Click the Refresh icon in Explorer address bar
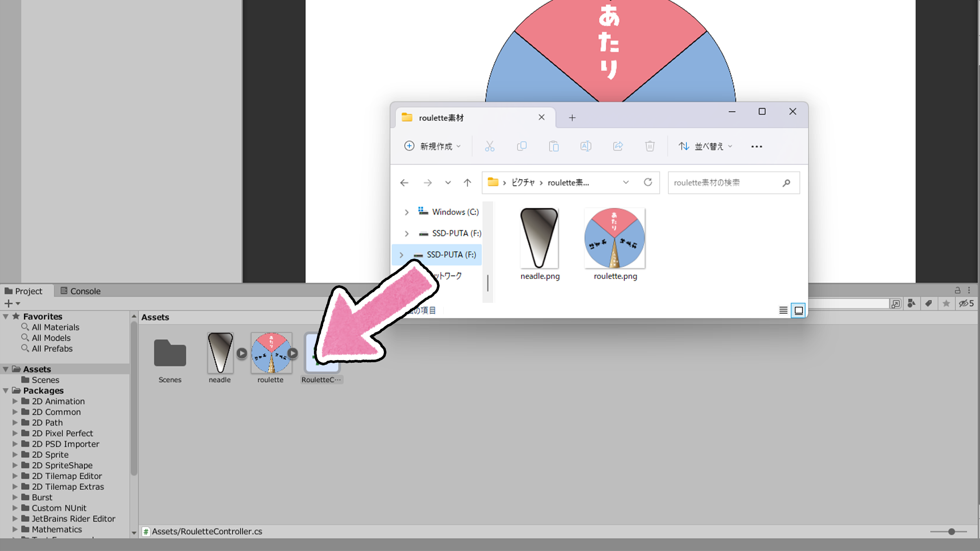Image resolution: width=980 pixels, height=551 pixels. (648, 182)
